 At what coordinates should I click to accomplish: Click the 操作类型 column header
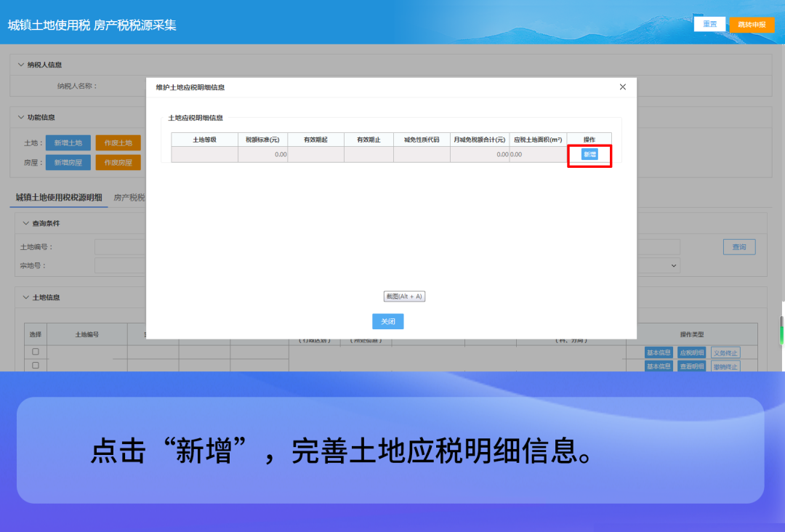(x=692, y=334)
